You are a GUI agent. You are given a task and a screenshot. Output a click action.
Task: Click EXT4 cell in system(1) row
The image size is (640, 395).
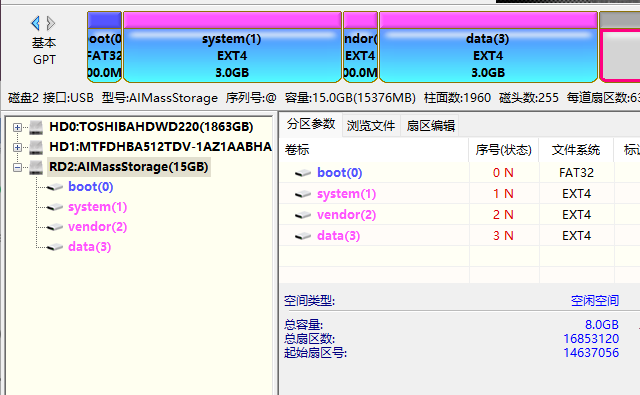pos(576,193)
